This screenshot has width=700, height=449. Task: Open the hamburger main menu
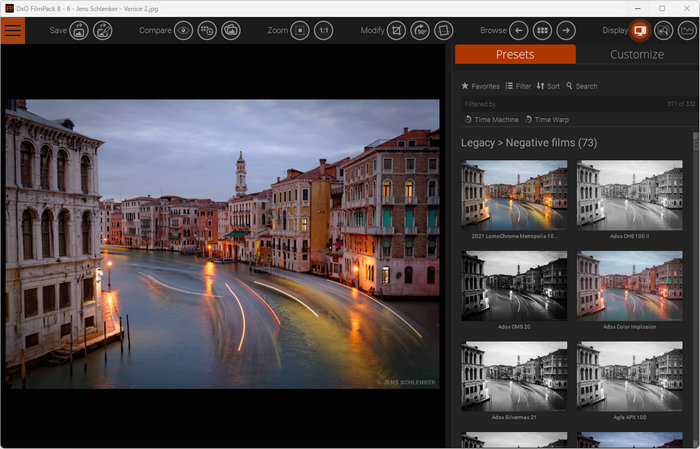coord(13,30)
